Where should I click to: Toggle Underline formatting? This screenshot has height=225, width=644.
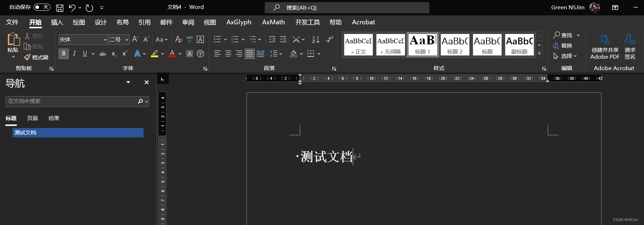click(85, 54)
